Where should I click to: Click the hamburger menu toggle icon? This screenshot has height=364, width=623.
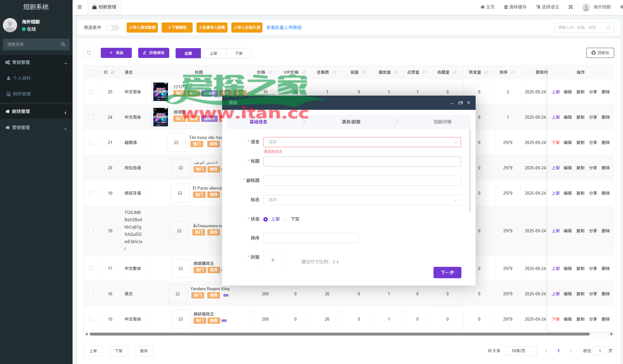pyautogui.click(x=80, y=7)
